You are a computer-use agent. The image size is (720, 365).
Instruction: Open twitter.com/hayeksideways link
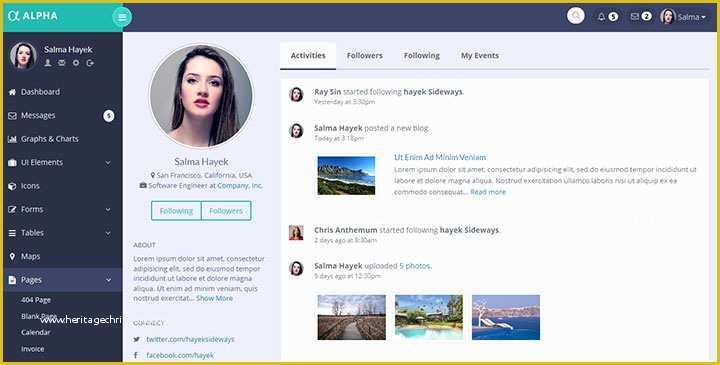(190, 339)
